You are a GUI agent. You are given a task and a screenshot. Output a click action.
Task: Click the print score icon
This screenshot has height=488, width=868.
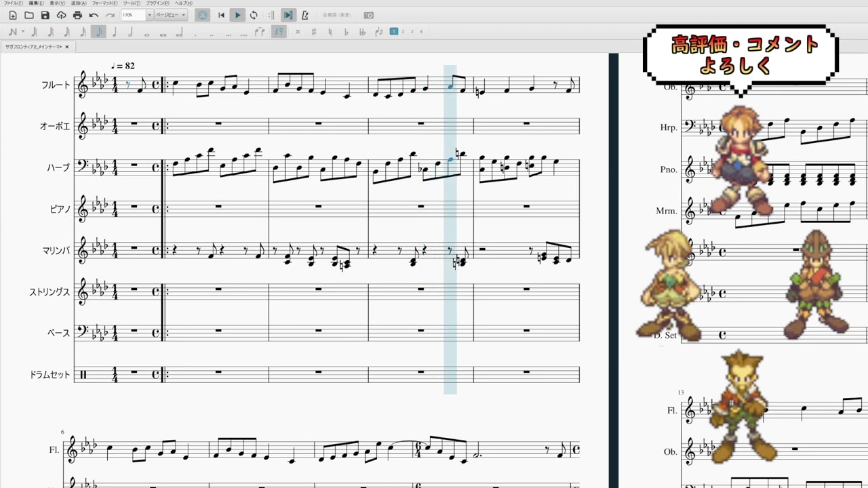tap(79, 15)
